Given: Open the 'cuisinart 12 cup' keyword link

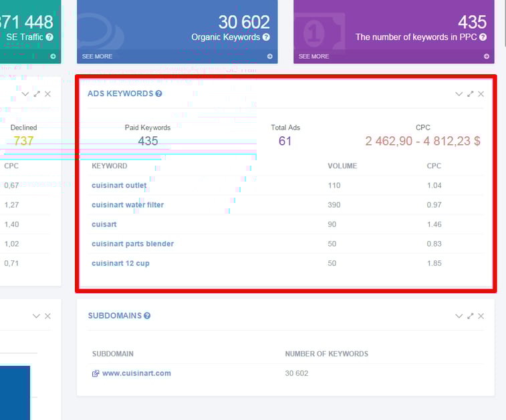Looking at the screenshot, I should click(120, 263).
